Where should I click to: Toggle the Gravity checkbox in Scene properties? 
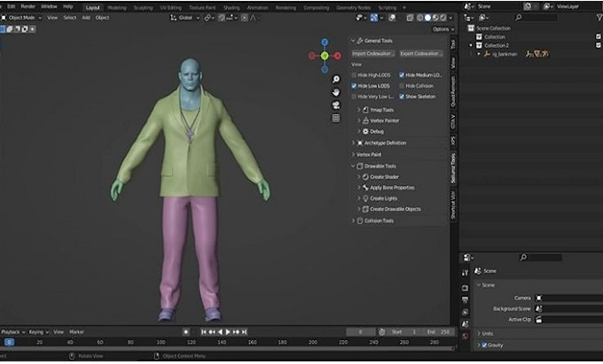(x=484, y=345)
